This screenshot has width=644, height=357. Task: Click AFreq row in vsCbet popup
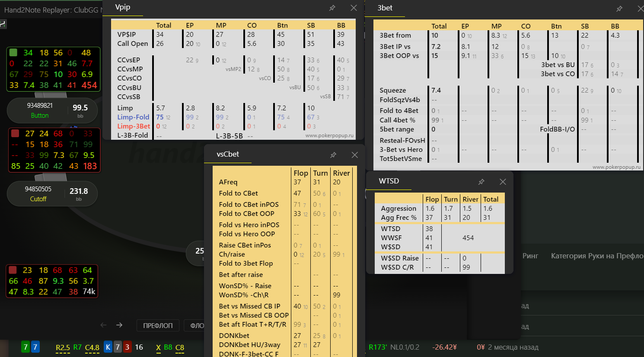[228, 182]
